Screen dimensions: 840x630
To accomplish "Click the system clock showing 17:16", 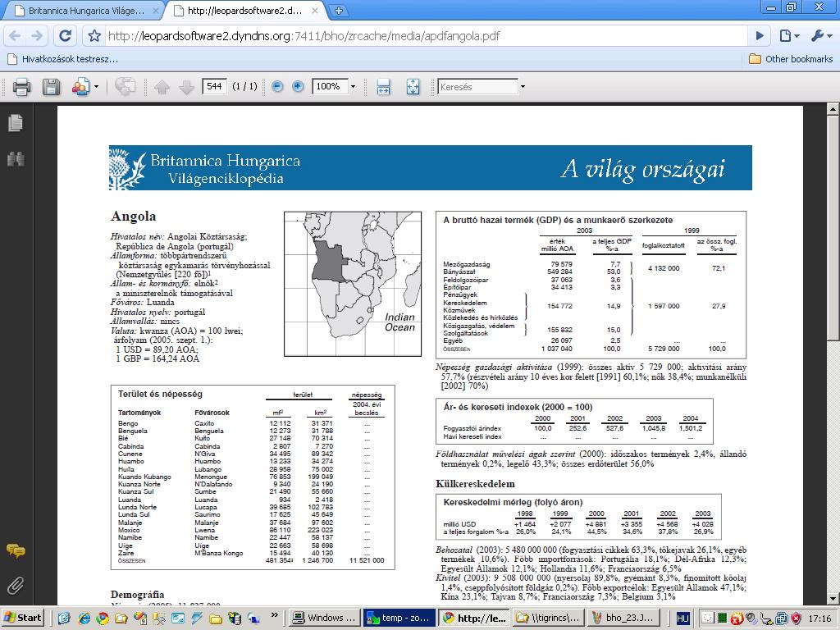I will pos(819,619).
